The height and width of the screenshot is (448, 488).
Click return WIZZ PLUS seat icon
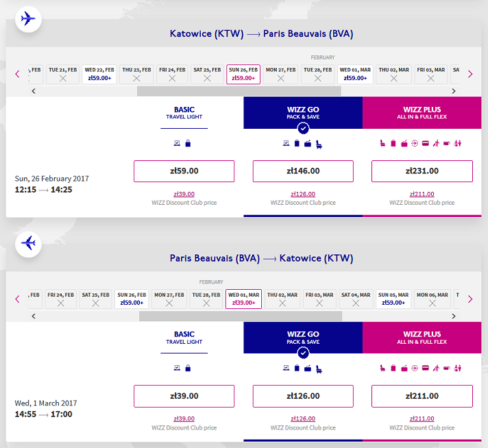(x=382, y=369)
